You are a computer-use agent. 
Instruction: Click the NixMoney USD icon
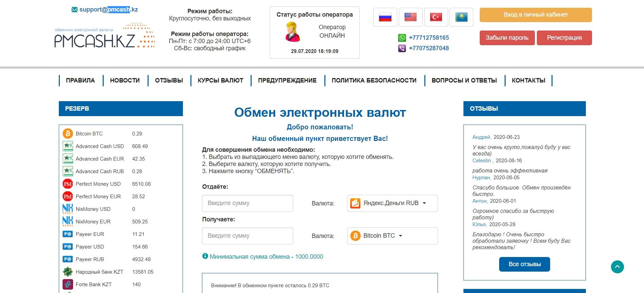(x=68, y=209)
